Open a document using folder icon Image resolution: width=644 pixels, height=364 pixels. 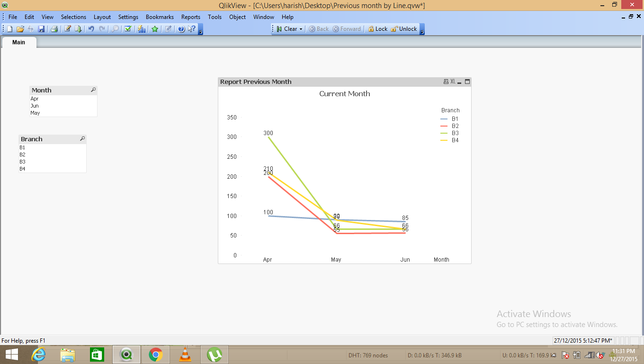point(20,29)
